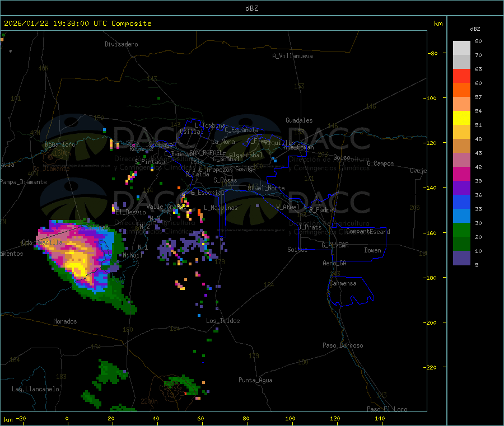Click the 'Atuel_Norte' map label

[x=266, y=188]
